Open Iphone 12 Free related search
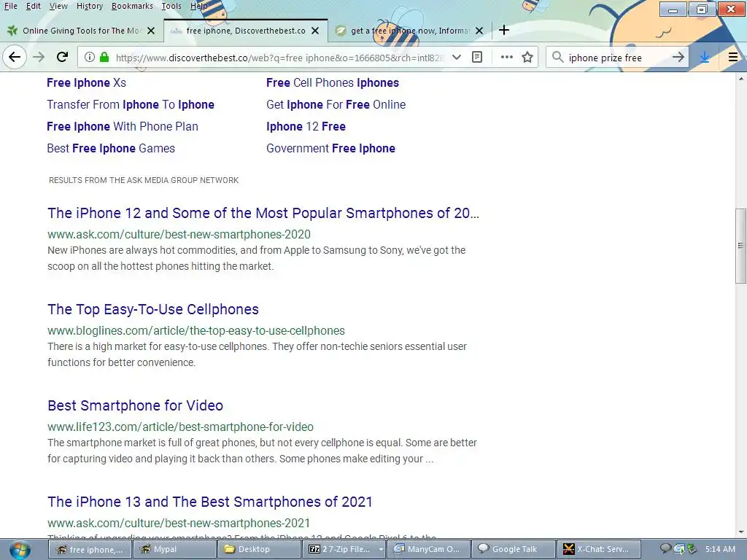This screenshot has height=560, width=747. point(306,127)
